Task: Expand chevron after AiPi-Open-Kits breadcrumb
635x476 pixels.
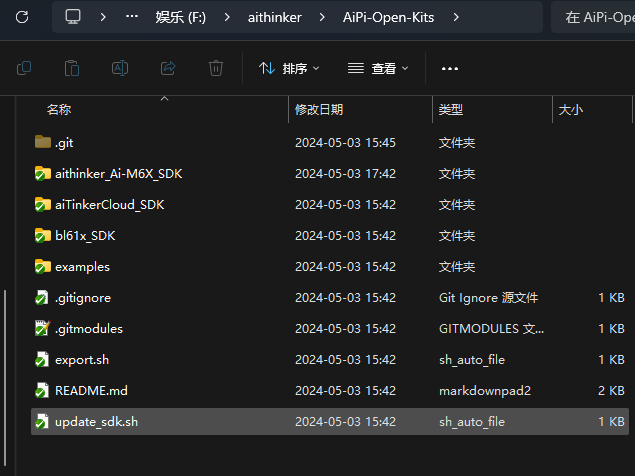Action: click(456, 17)
